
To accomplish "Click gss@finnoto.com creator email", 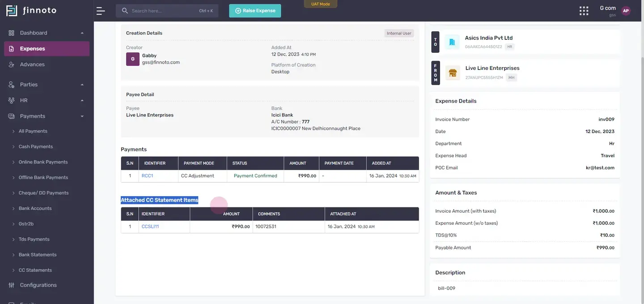I will pos(161,63).
